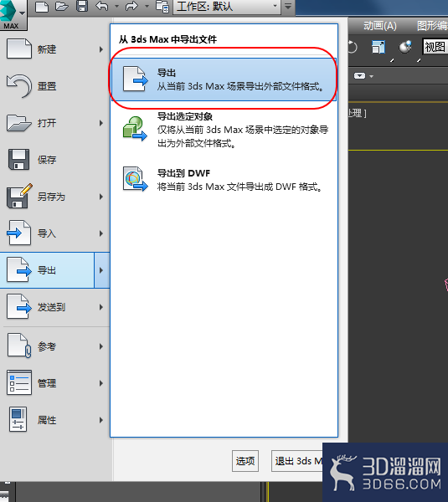Click the 退出 3ds Max button
The image size is (448, 502).
(297, 461)
